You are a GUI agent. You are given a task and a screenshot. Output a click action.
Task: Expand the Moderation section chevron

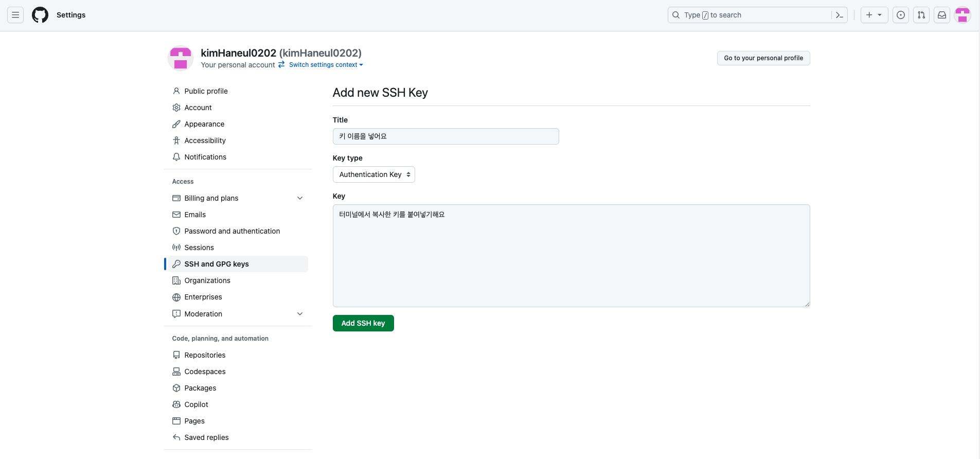300,314
